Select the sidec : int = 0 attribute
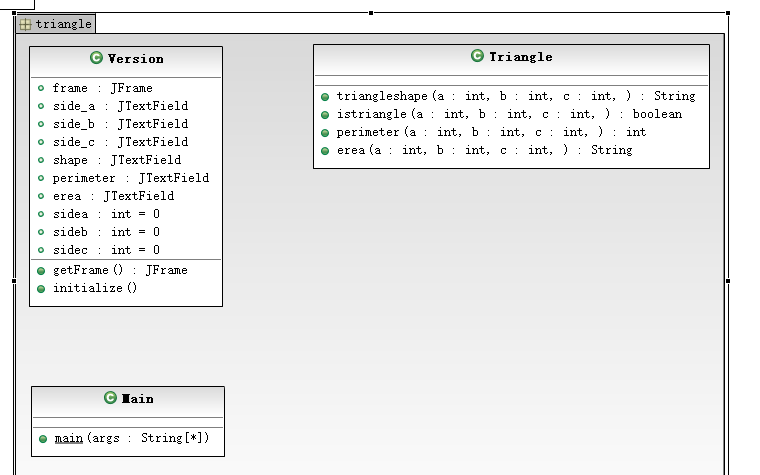This screenshot has width=760, height=475. (106, 250)
